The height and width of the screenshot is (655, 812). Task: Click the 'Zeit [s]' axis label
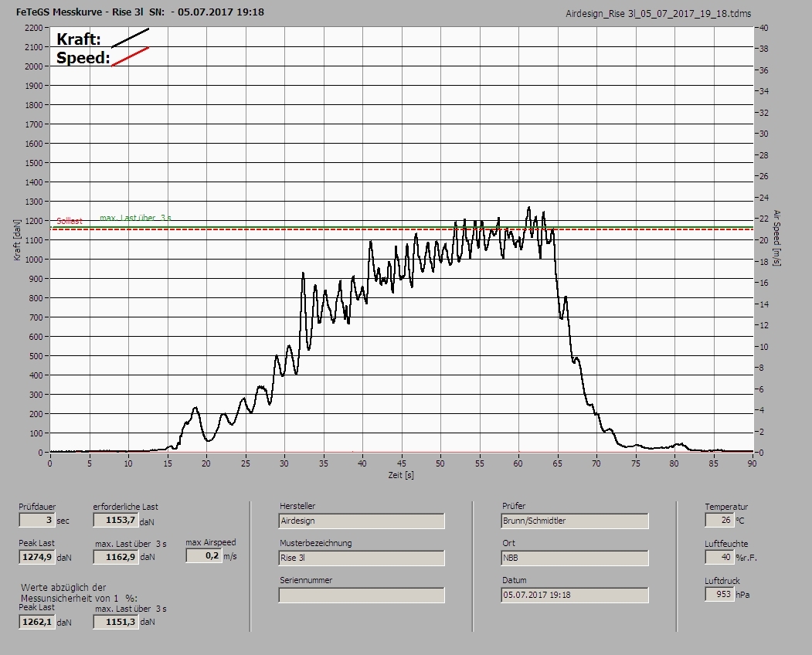click(401, 475)
